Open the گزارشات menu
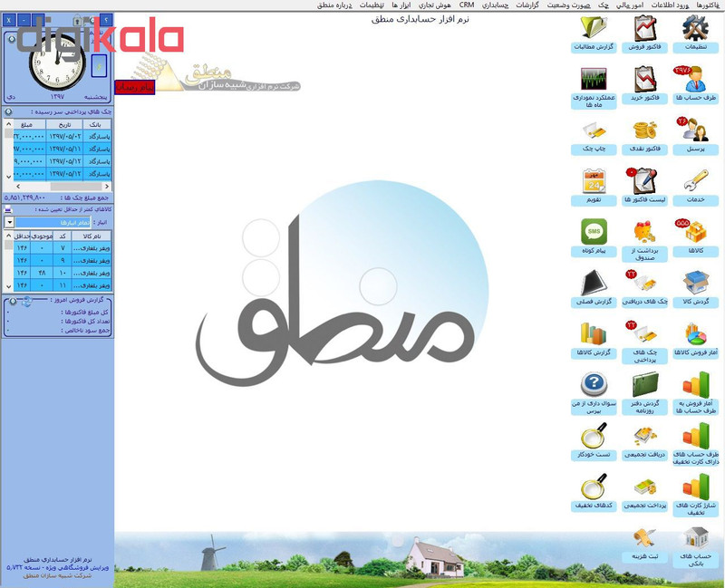Screen dimensions: 725x588 [527, 5]
